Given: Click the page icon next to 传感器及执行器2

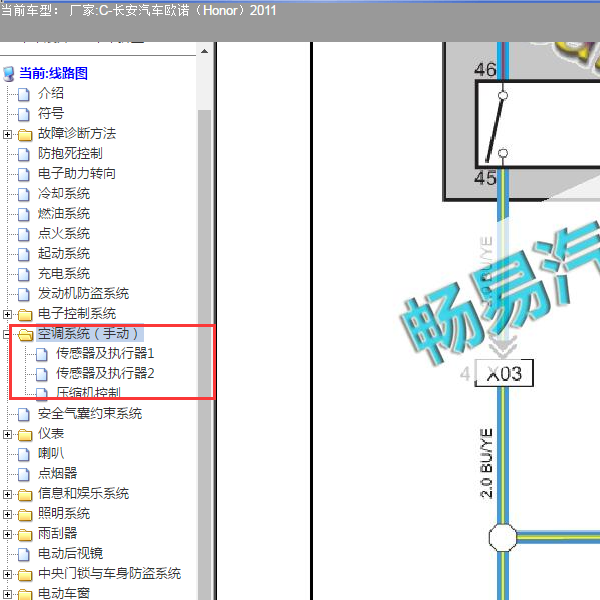Looking at the screenshot, I should [42, 375].
